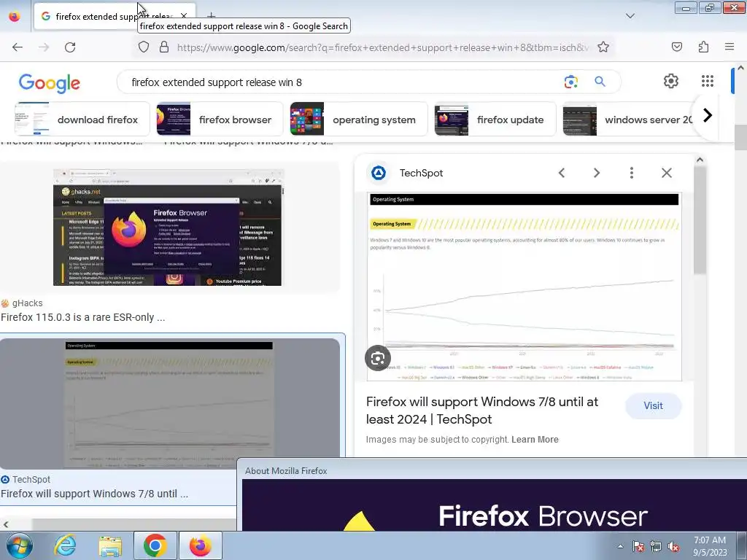Collapse preview panel with top caret
747x560 pixels.
pos(700,160)
